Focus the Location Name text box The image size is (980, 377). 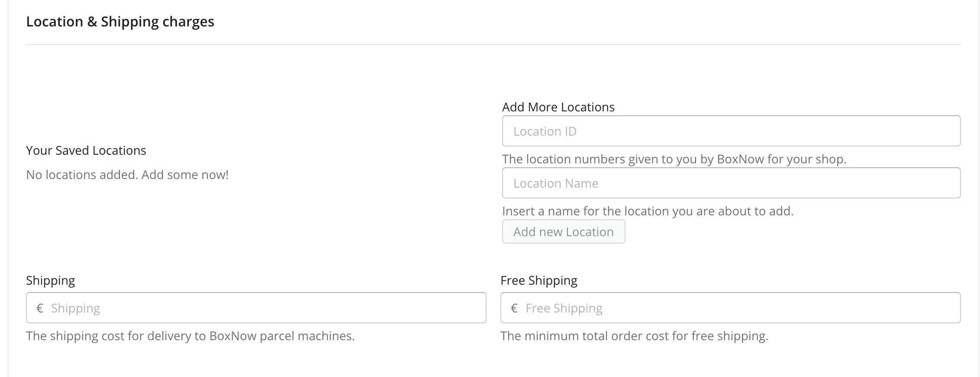click(731, 183)
